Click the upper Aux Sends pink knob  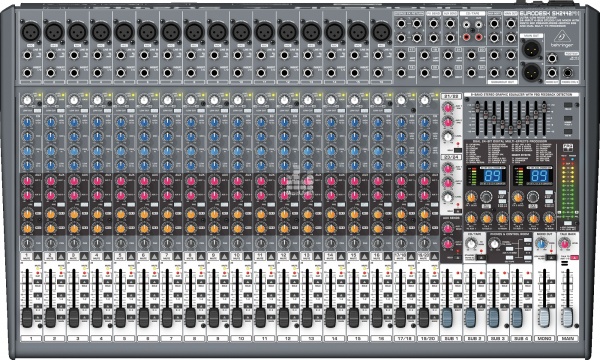(448, 229)
